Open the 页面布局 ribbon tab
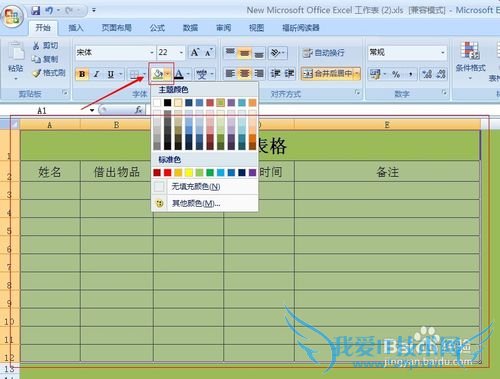The width and height of the screenshot is (500, 379). click(x=116, y=28)
